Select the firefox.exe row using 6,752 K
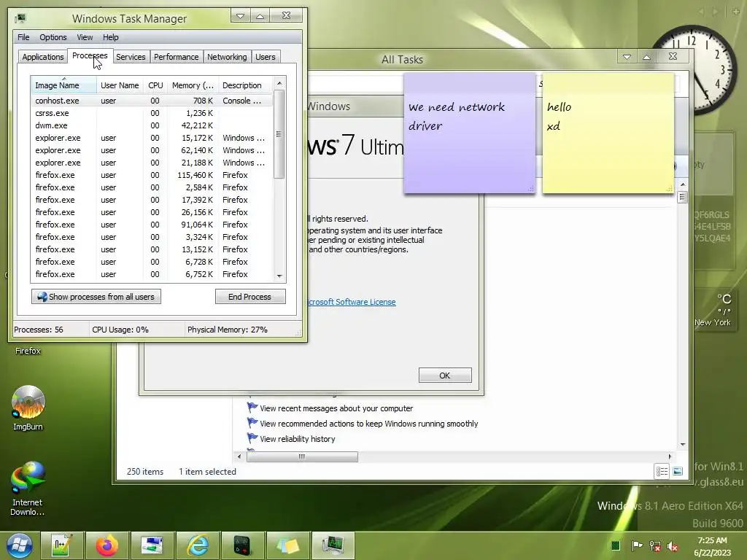 tap(152, 274)
